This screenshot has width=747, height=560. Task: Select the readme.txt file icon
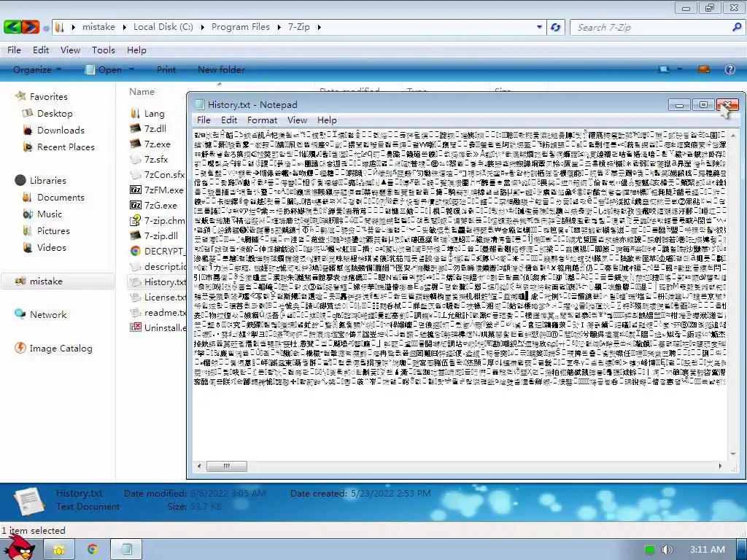135,312
